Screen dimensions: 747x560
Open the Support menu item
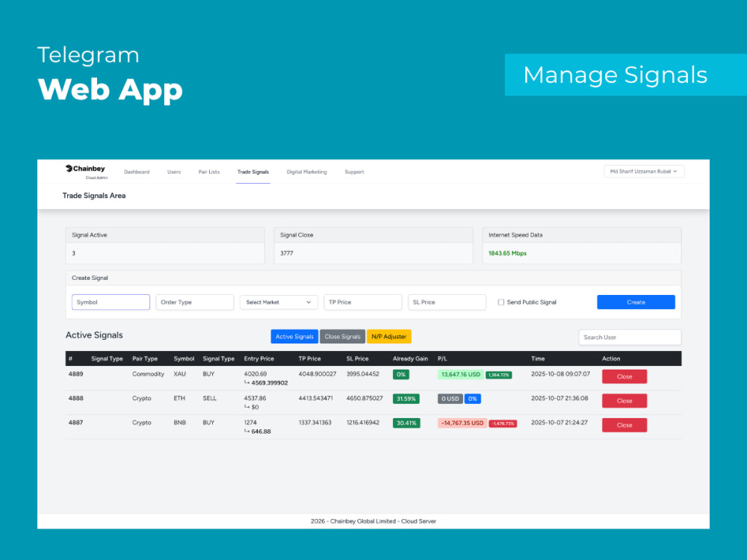(x=354, y=172)
